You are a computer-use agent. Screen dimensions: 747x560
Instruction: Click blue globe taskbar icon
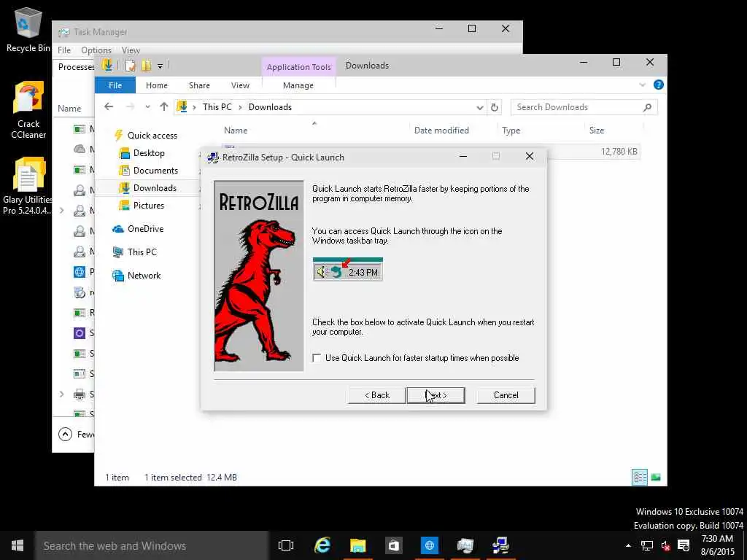pyautogui.click(x=429, y=545)
